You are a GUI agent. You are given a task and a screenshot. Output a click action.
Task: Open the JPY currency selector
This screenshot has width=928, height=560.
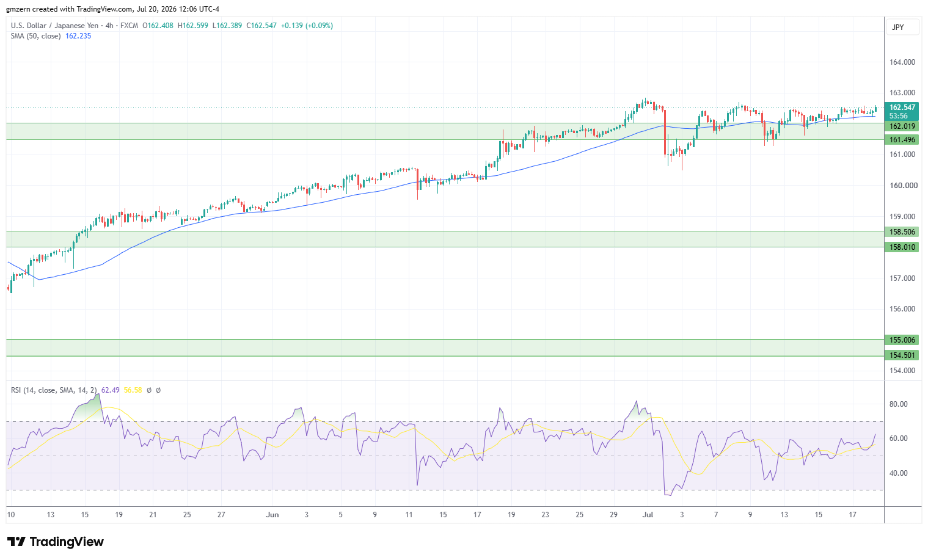(902, 27)
